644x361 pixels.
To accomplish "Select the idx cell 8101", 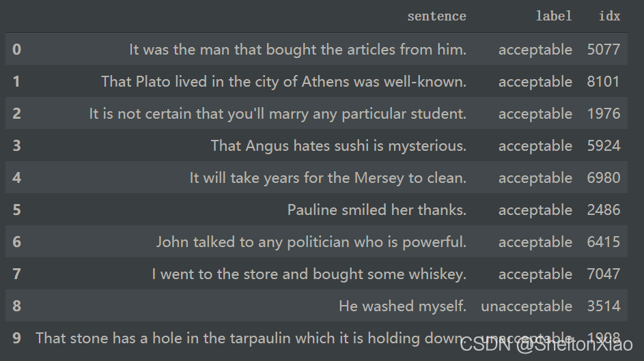I will (x=603, y=81).
